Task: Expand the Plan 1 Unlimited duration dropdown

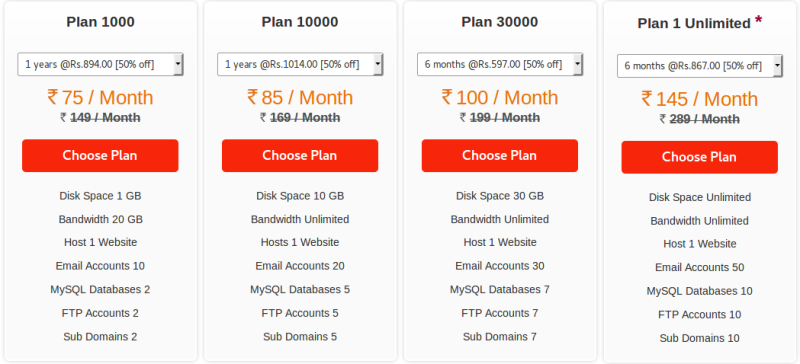Action: tap(699, 66)
